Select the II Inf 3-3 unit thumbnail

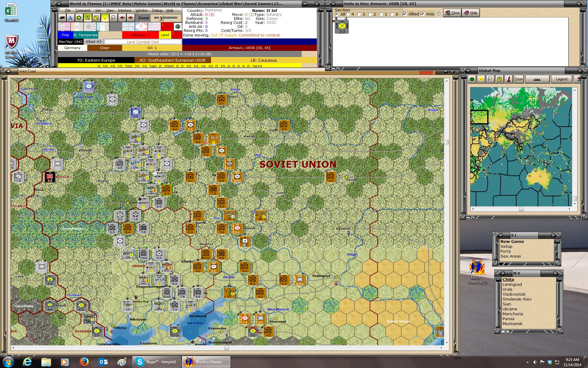(342, 27)
